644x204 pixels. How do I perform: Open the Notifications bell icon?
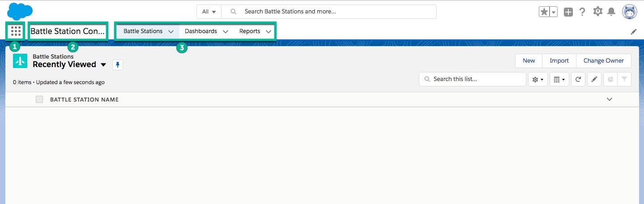click(611, 12)
